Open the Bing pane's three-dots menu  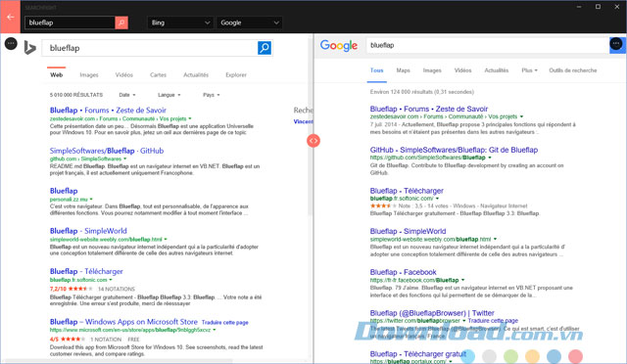[x=11, y=43]
